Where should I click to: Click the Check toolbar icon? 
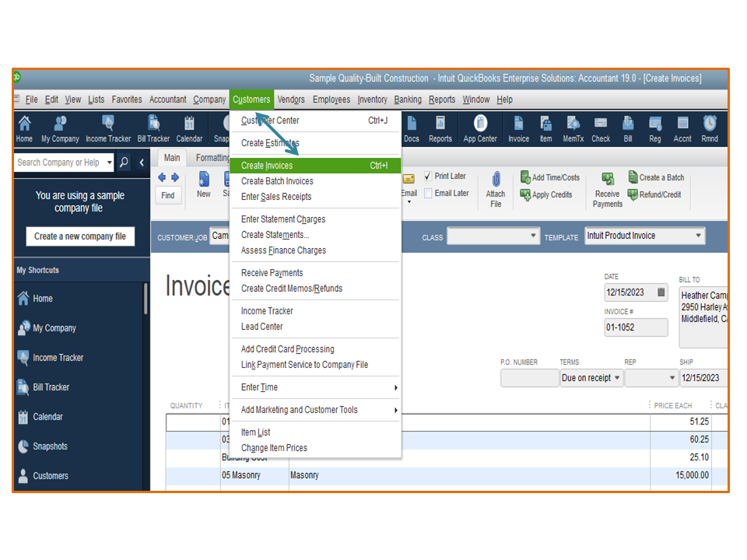tap(601, 129)
